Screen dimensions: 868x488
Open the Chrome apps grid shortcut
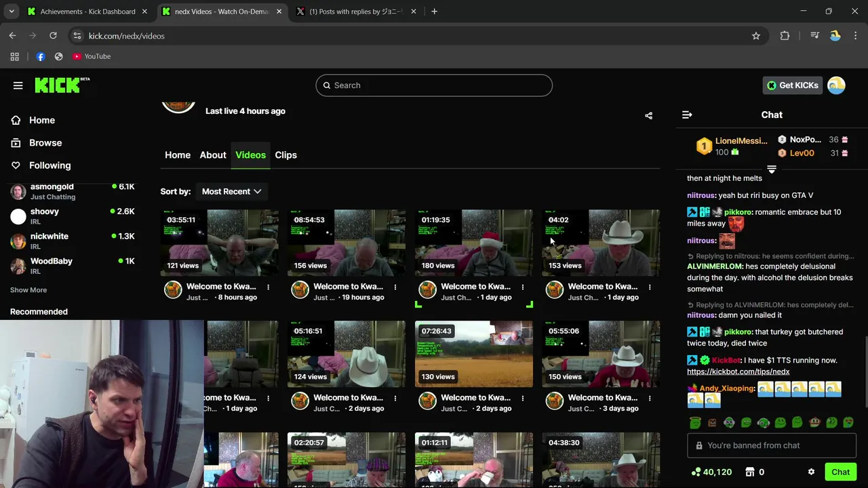pos(15,56)
